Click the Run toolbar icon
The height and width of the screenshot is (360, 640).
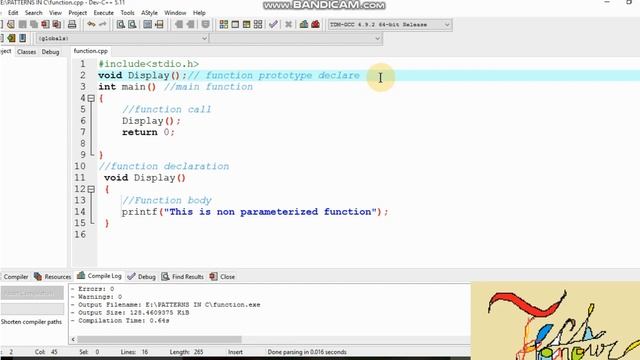tap(235, 24)
